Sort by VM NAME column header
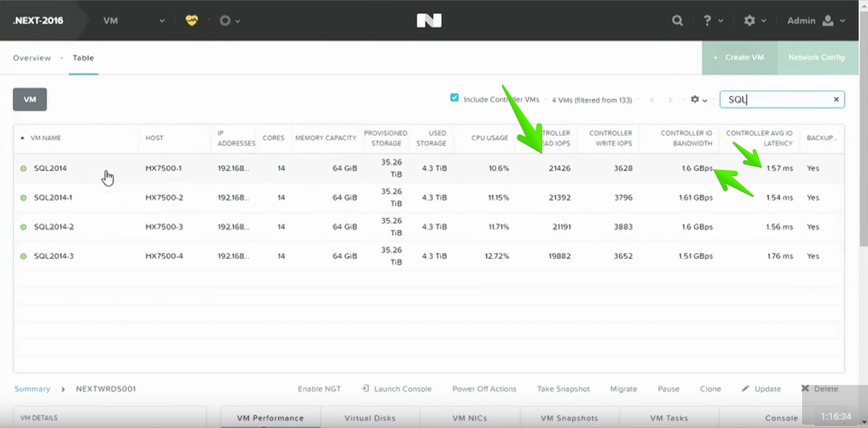This screenshot has width=868, height=428. tap(46, 138)
